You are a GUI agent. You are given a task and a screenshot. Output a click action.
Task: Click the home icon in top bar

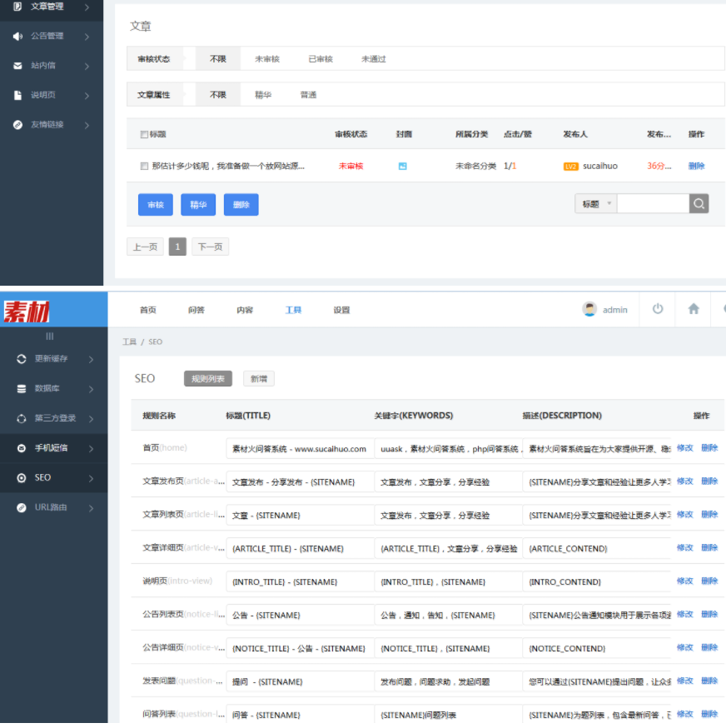point(694,309)
